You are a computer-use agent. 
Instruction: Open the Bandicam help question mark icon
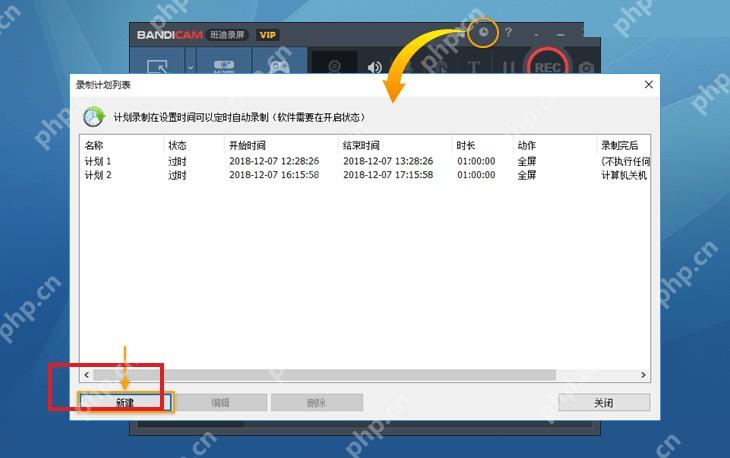pos(508,32)
